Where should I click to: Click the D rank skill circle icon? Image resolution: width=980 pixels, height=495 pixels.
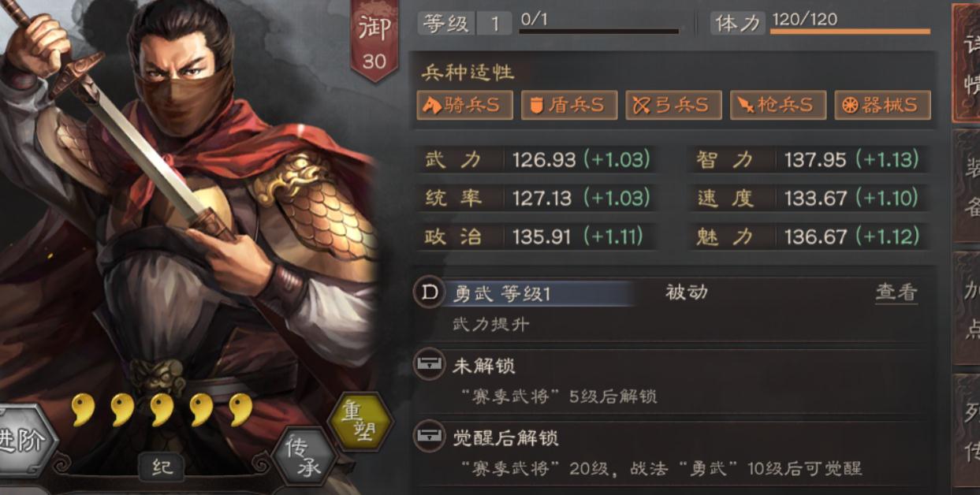[430, 293]
